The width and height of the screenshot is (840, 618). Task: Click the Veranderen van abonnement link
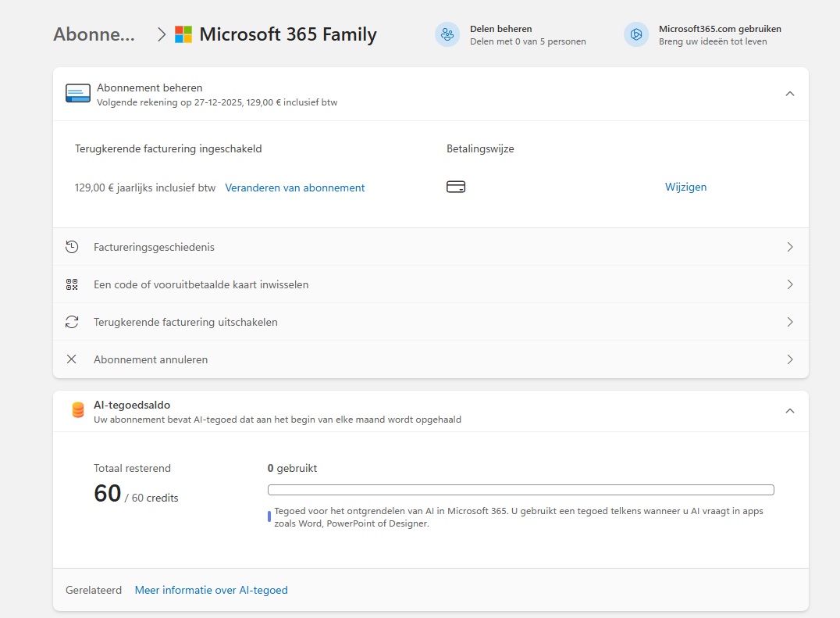[294, 188]
